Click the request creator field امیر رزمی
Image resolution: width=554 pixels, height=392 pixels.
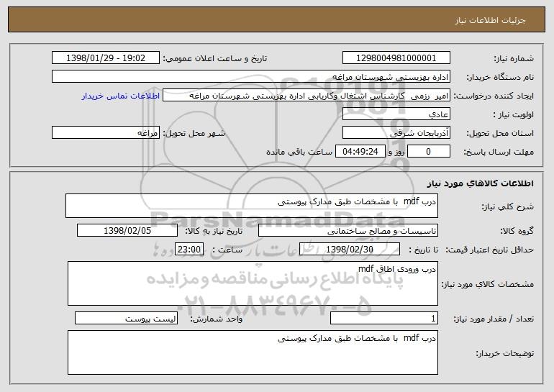pyautogui.click(x=306, y=96)
